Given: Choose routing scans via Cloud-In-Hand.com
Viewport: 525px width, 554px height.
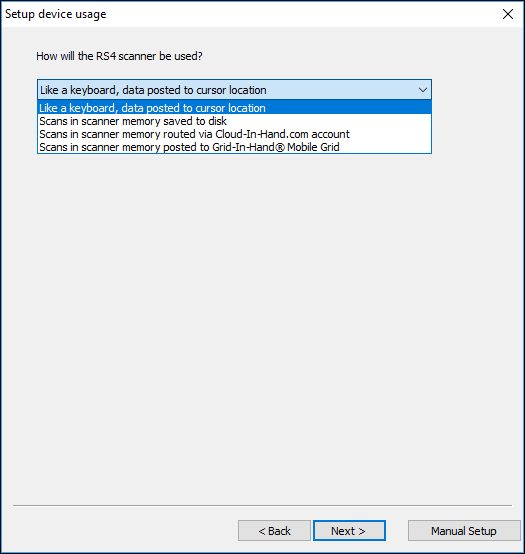Looking at the screenshot, I should point(234,134).
